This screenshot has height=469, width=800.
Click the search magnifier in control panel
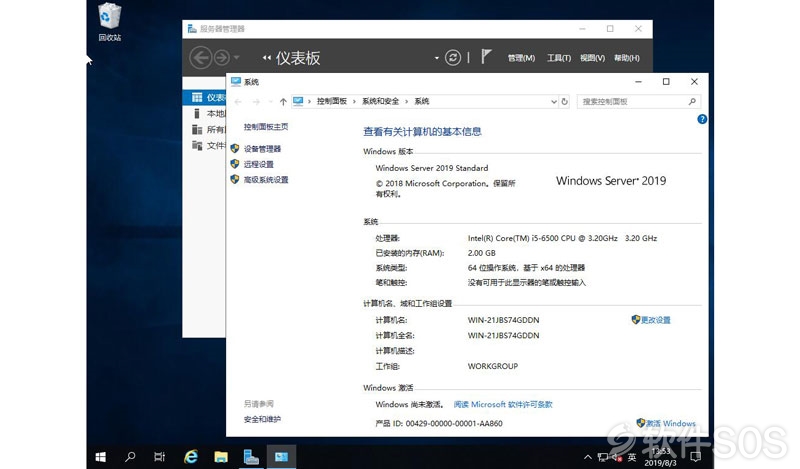click(692, 102)
